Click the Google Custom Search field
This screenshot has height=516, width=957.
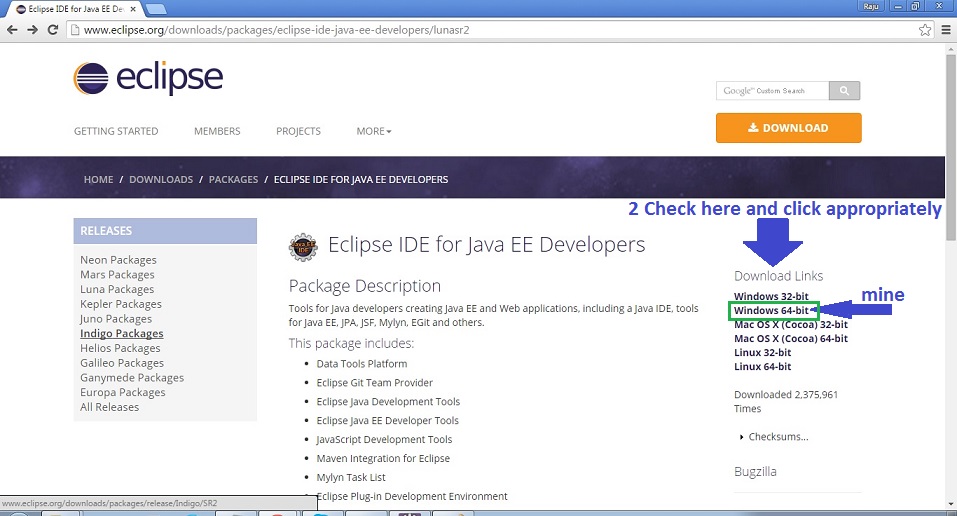pyautogui.click(x=772, y=90)
